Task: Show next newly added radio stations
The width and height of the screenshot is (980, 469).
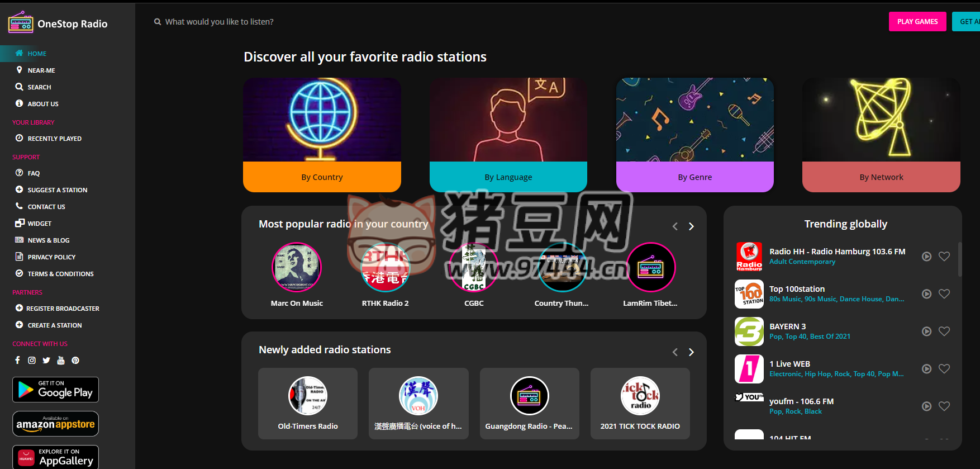Action: 691,352
